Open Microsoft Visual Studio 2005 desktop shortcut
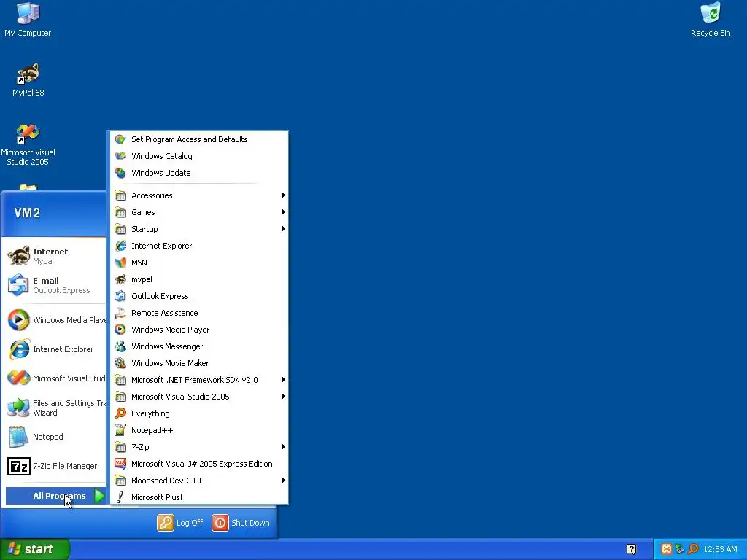 (x=28, y=145)
